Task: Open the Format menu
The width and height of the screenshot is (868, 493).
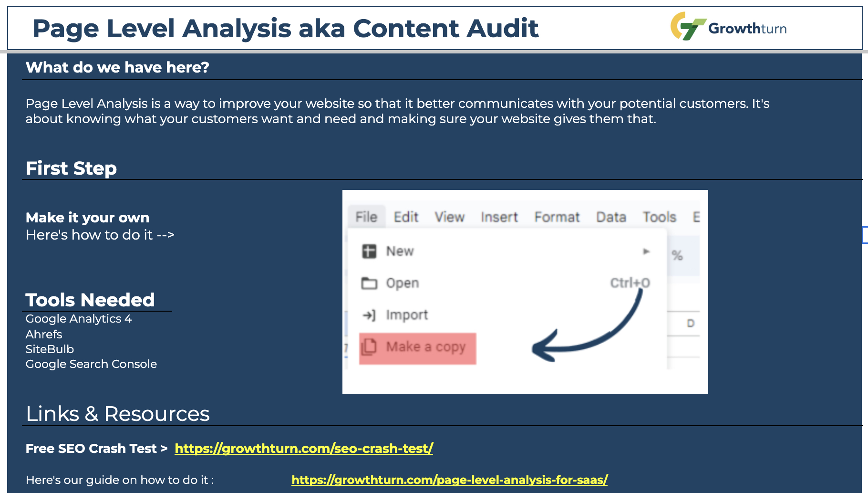Action: tap(558, 217)
